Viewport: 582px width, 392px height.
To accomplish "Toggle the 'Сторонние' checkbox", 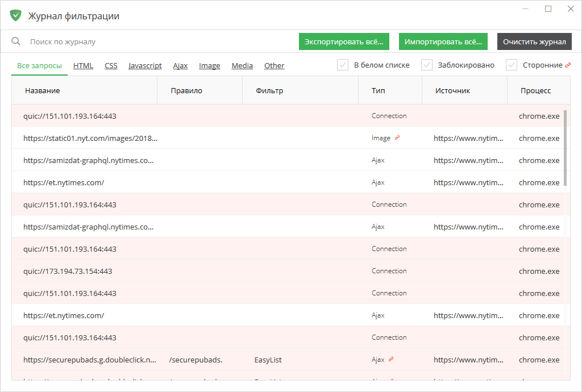I will pos(512,65).
